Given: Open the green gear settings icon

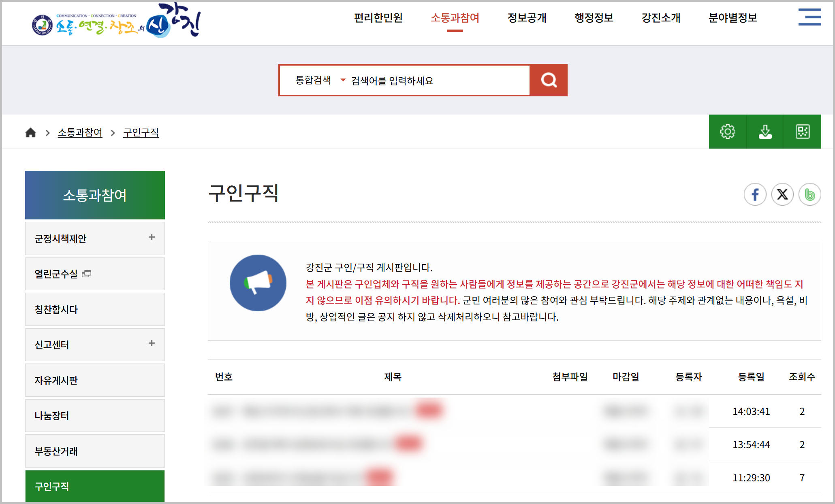Looking at the screenshot, I should tap(727, 132).
